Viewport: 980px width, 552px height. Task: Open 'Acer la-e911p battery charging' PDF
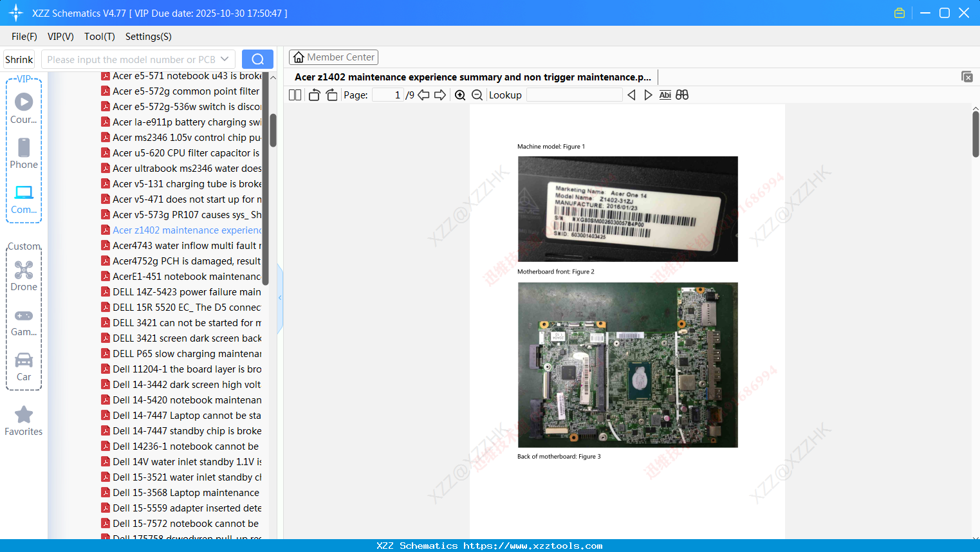pos(181,122)
